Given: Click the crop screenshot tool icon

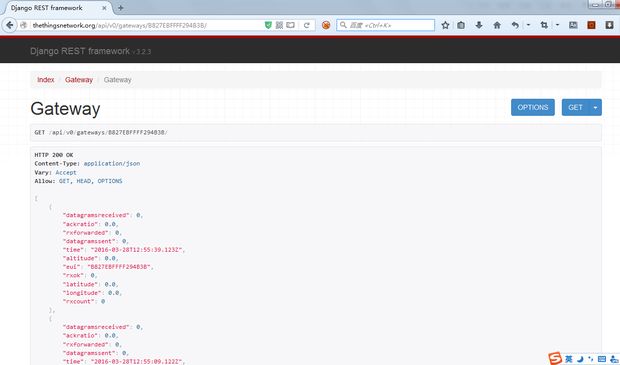Looking at the screenshot, I should pyautogui.click(x=544, y=25).
